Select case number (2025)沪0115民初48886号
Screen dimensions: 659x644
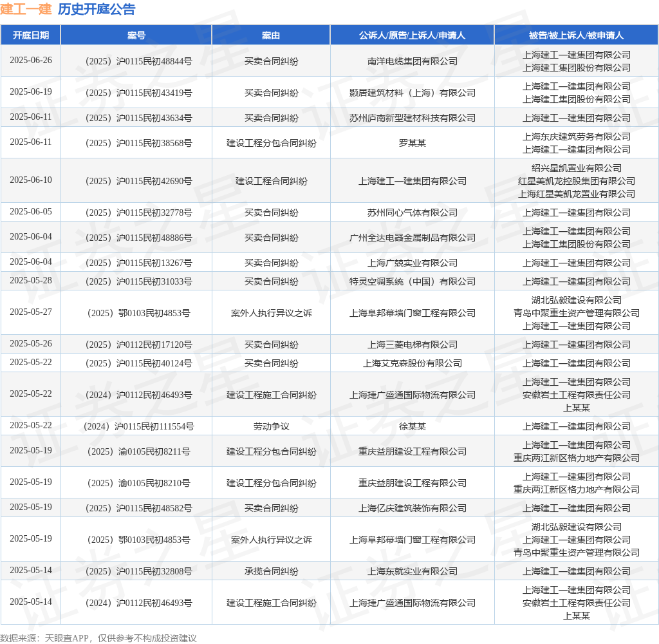pyautogui.click(x=139, y=238)
